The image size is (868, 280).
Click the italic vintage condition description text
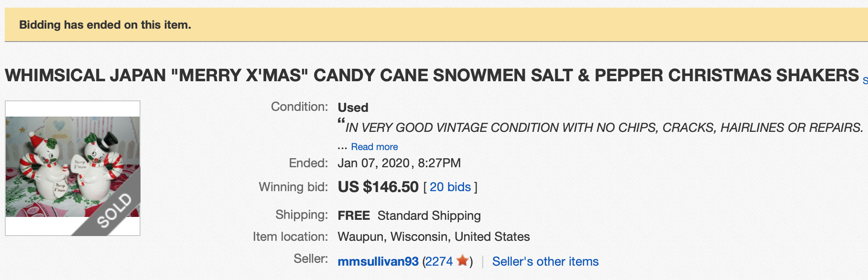pos(604,128)
